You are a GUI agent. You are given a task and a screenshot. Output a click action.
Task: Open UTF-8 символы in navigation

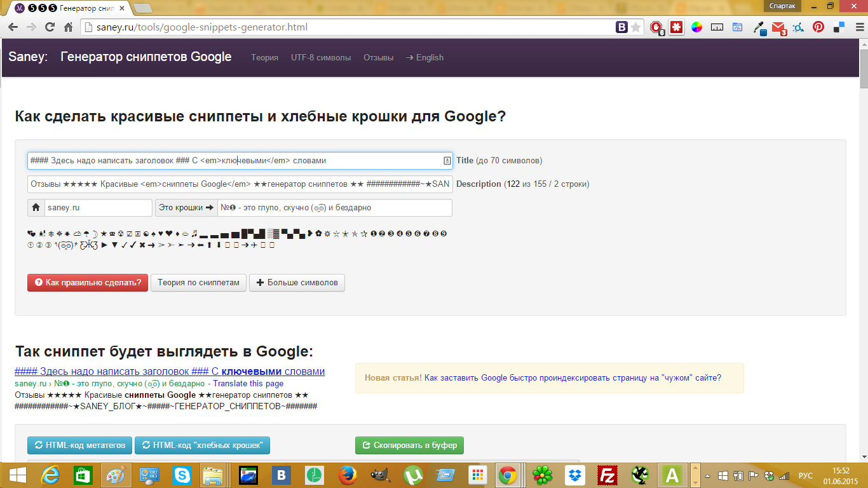click(x=321, y=57)
